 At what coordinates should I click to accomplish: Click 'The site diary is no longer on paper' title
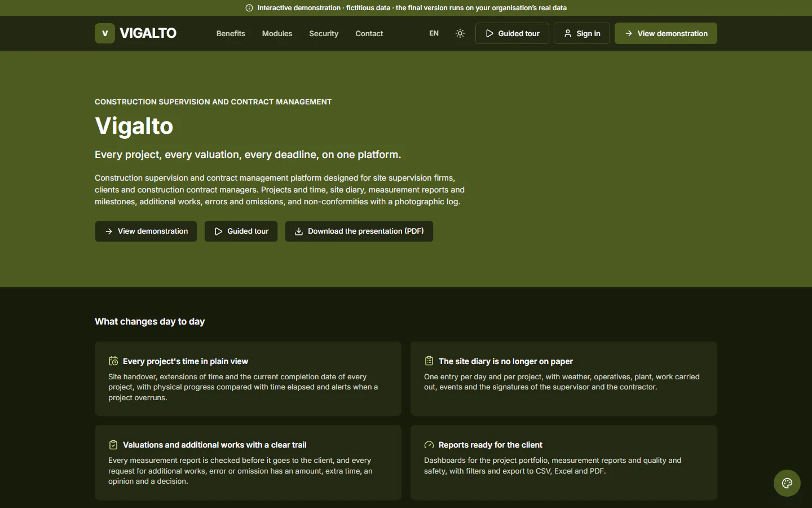506,361
